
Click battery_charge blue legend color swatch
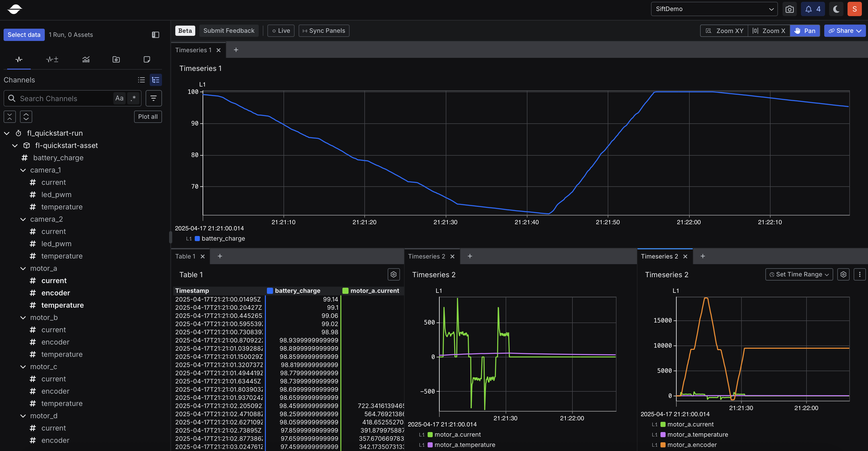coord(198,239)
